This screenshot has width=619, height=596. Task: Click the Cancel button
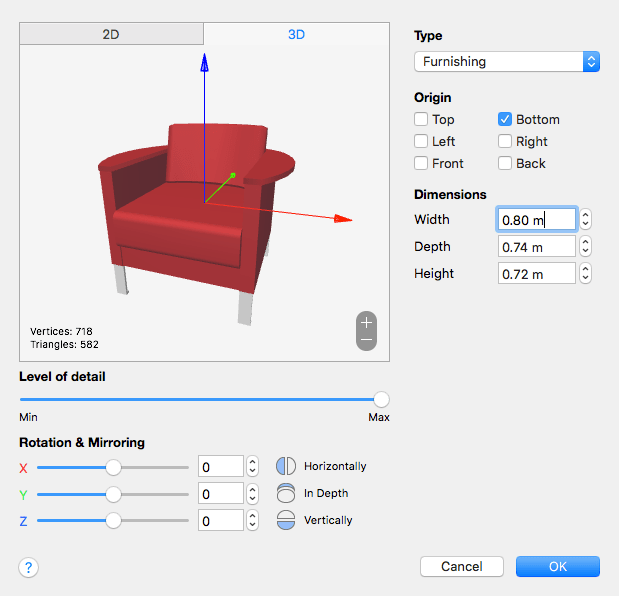[x=462, y=567]
